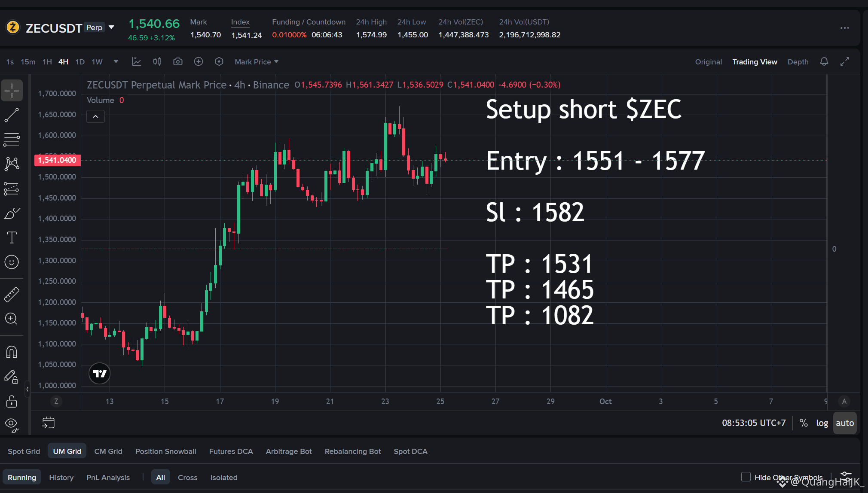Image resolution: width=868 pixels, height=493 pixels.
Task: Select the ruler measure tool
Action: (x=12, y=294)
